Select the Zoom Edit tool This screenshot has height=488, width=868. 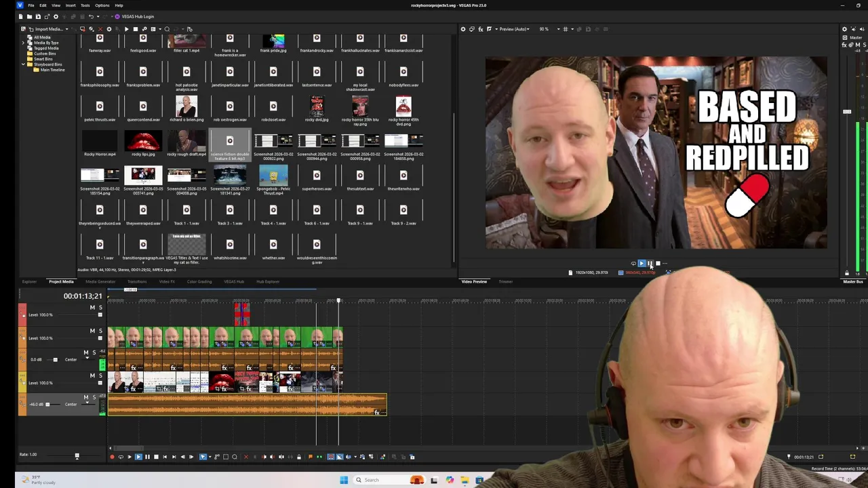235,457
